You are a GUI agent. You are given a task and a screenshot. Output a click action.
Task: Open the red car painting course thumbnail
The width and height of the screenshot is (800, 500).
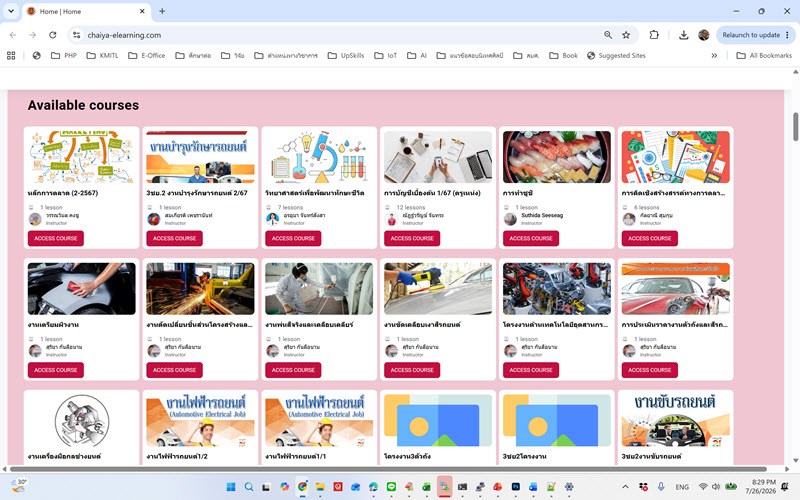click(676, 289)
